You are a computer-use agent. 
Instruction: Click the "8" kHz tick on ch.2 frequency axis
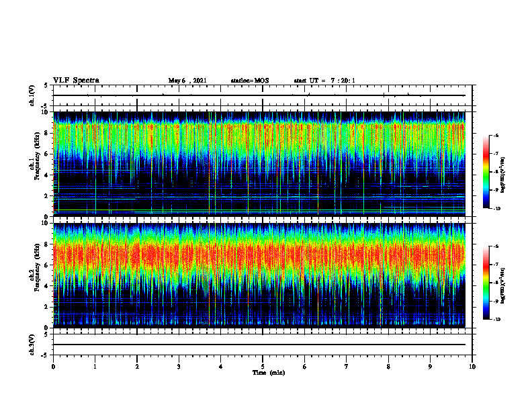[x=47, y=244]
